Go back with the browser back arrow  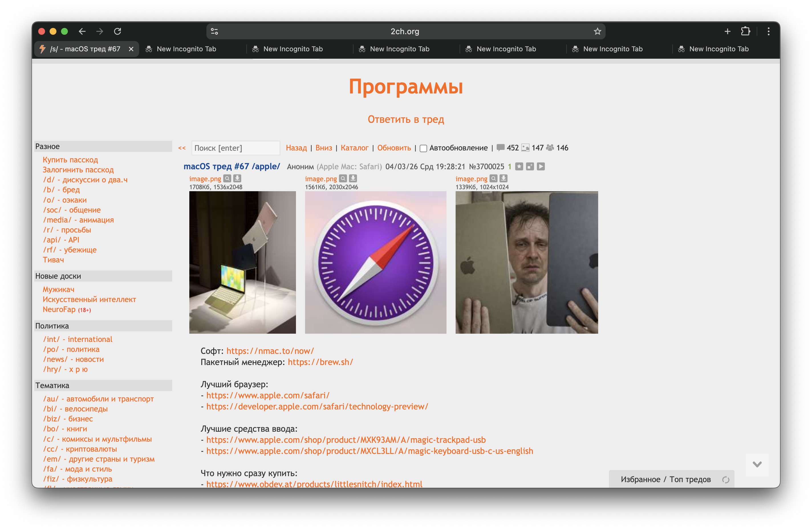(82, 31)
